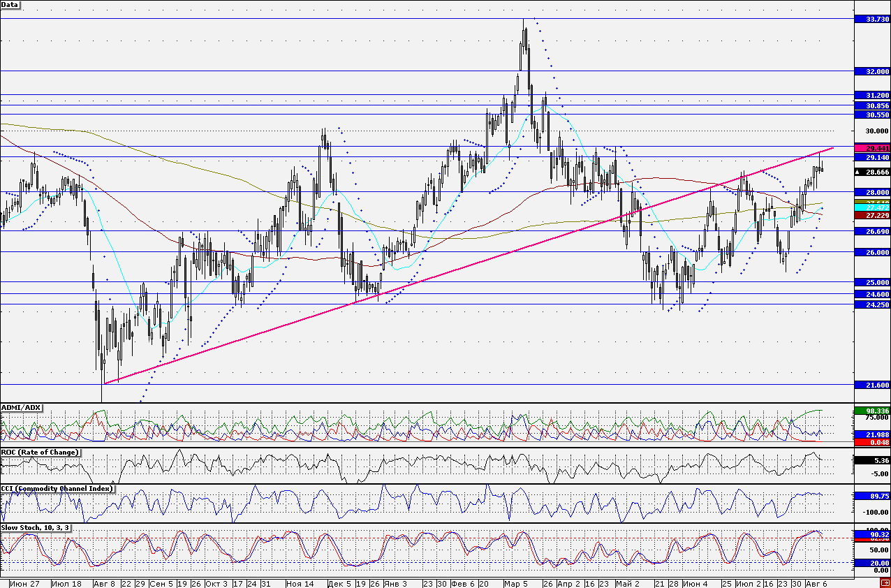Click the Мар 5 date on time axis
The width and height of the screenshot is (891, 588).
click(x=517, y=583)
